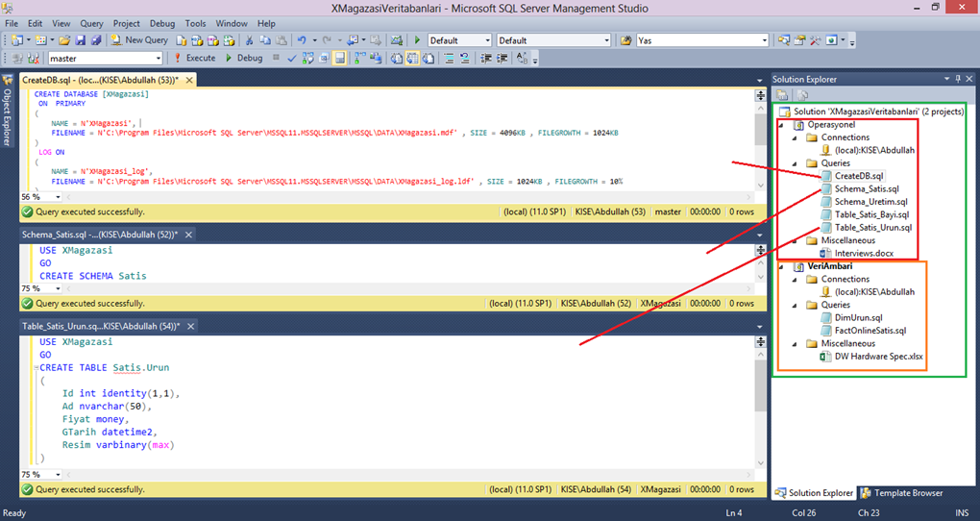The image size is (980, 521).
Task: Toggle auto-hide pin on Solution Explorer
Action: pyautogui.click(x=958, y=79)
